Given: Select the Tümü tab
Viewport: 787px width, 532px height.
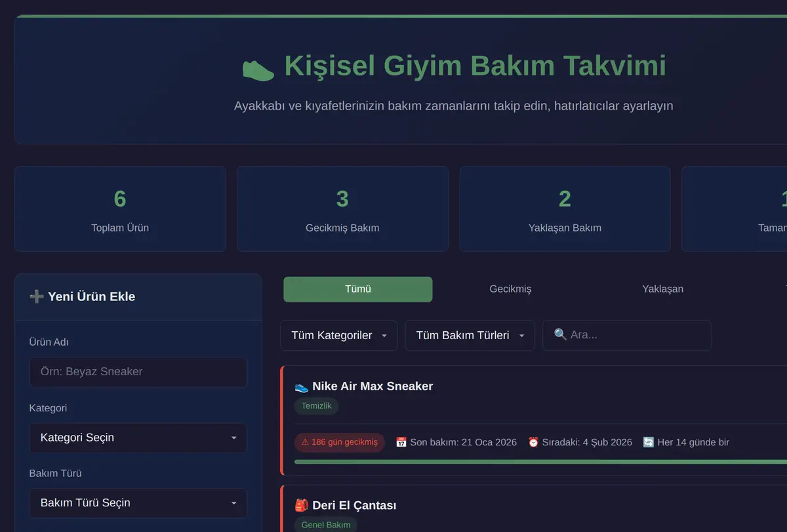Looking at the screenshot, I should pyautogui.click(x=358, y=289).
